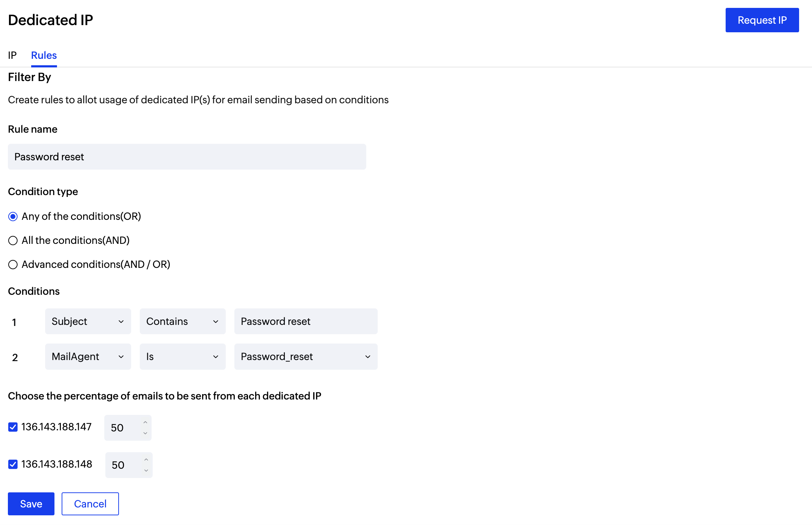The image size is (812, 525).
Task: Decrease percentage for IP 136.143.188.148
Action: 146,470
